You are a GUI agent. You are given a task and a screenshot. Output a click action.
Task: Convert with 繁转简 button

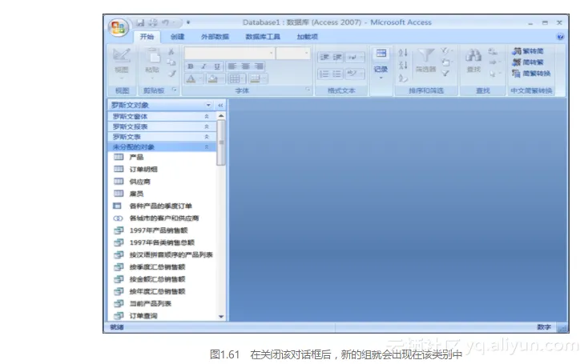(x=528, y=51)
